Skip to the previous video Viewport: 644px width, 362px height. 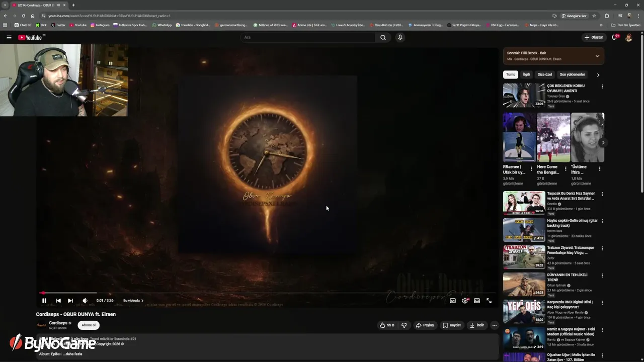tap(58, 301)
